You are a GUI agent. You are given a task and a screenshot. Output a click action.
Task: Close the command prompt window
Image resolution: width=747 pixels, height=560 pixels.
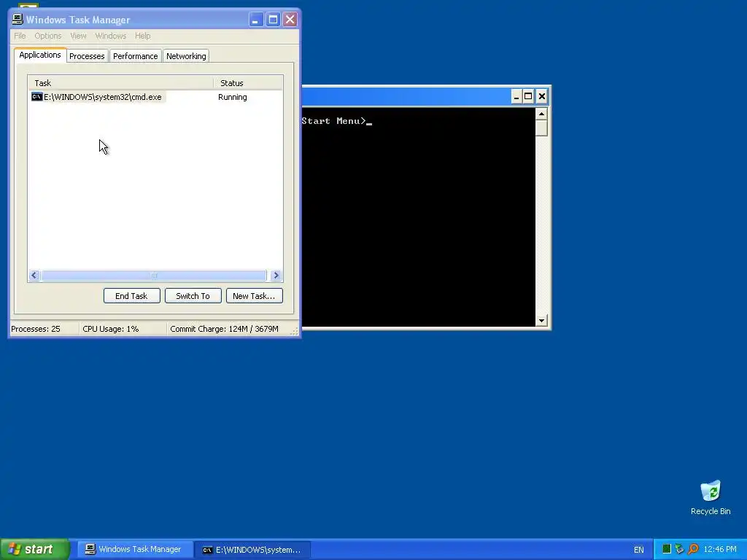tap(542, 97)
